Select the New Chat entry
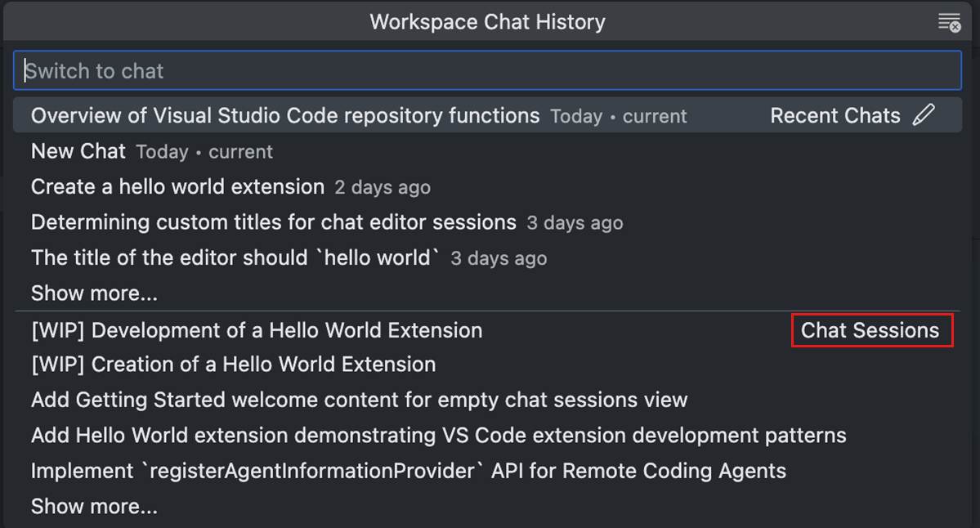 (78, 150)
